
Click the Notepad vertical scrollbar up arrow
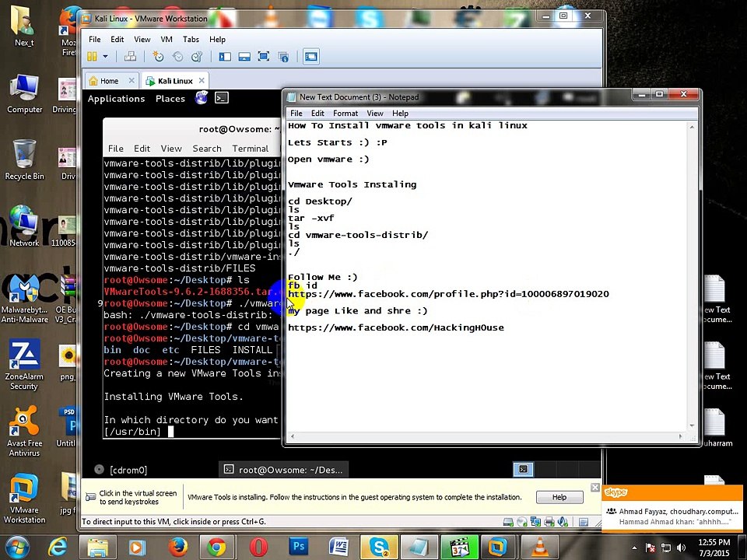pyautogui.click(x=692, y=128)
